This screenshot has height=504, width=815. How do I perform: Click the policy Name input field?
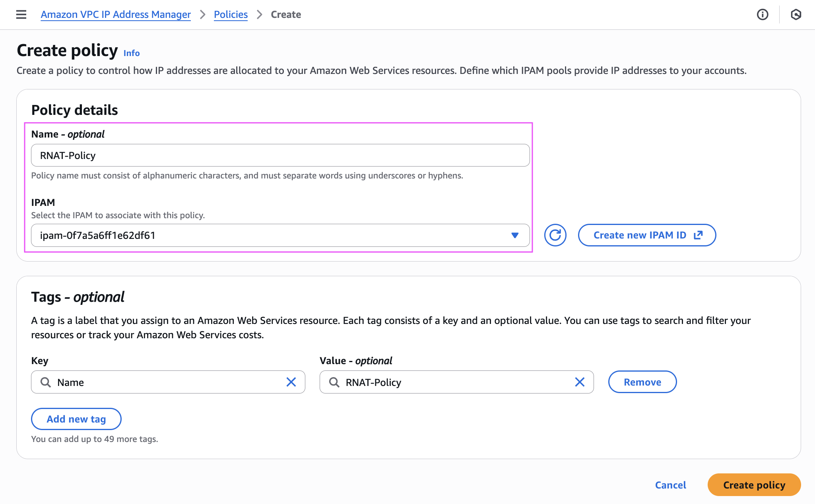click(280, 155)
